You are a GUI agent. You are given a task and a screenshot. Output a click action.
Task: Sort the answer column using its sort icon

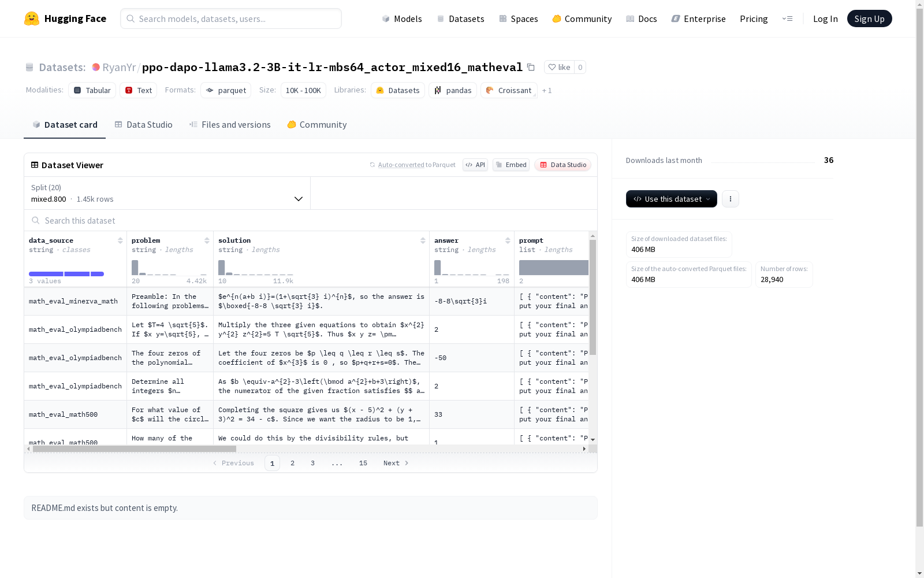coord(508,240)
